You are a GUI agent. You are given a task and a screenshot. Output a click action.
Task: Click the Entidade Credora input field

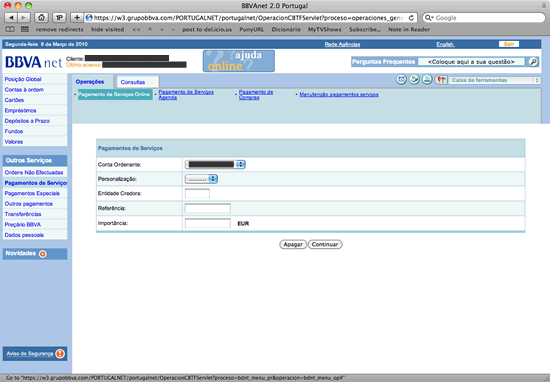tap(197, 193)
